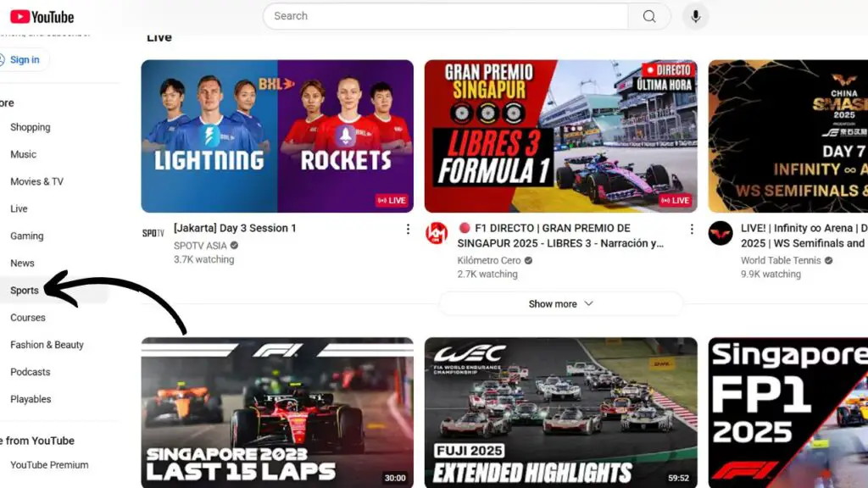Open Gaming from the sidebar
Screen dimensions: 868x488
click(x=27, y=236)
